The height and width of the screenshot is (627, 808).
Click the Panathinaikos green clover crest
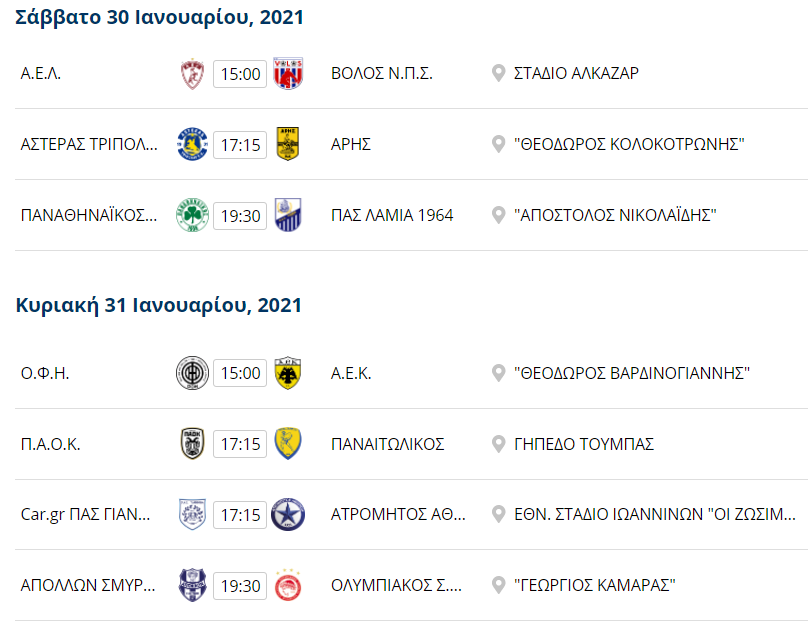coord(191,216)
